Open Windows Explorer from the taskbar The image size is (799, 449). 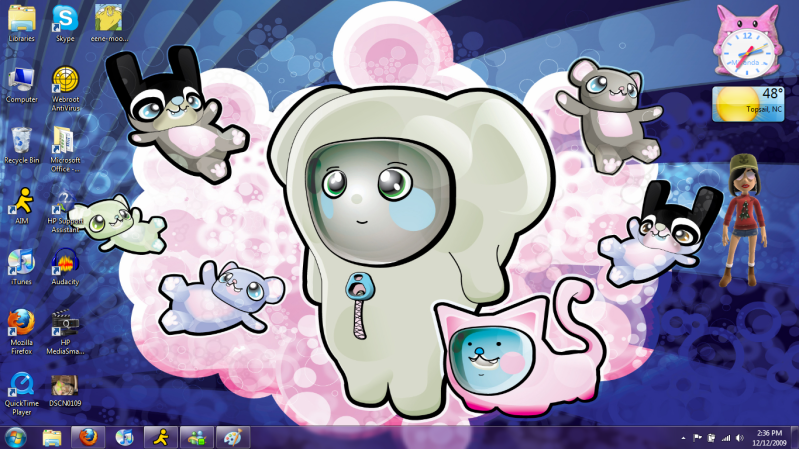(x=51, y=437)
